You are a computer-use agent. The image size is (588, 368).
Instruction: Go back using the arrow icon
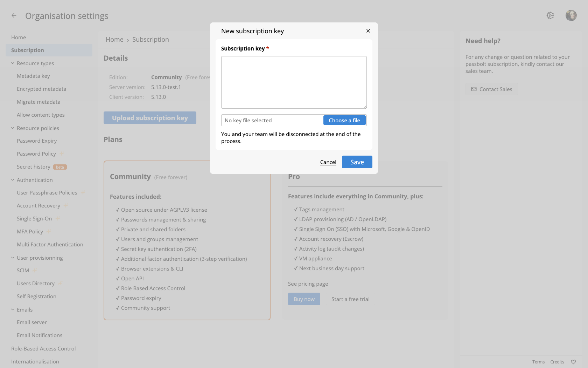coord(14,15)
